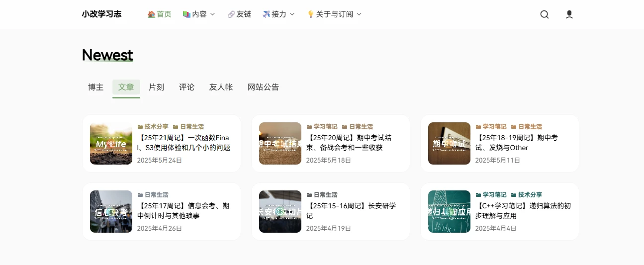The image size is (644, 265).
Task: Click folder icon before 技术分享 on C++学习笔记 card
Action: pyautogui.click(x=514, y=195)
